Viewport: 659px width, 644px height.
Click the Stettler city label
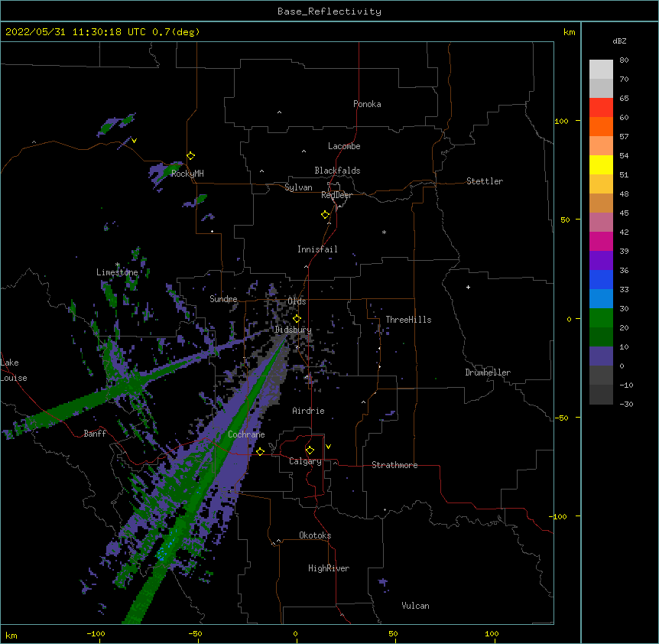tap(485, 181)
